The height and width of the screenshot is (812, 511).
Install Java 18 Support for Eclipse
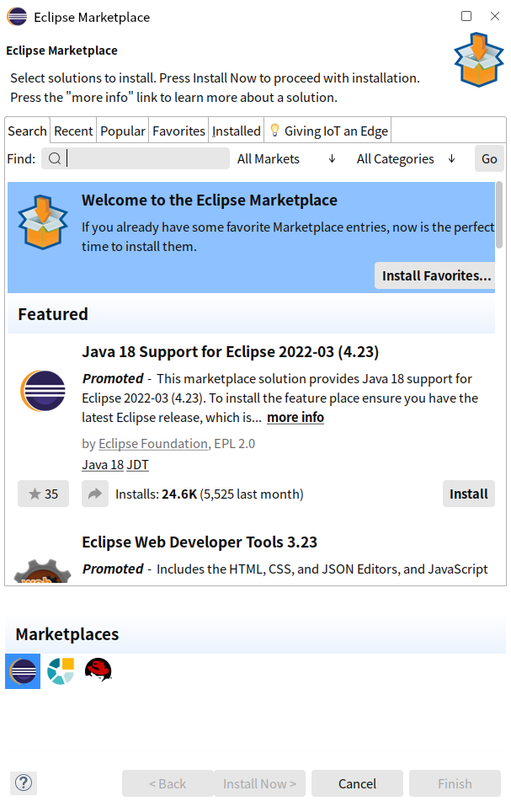point(468,494)
